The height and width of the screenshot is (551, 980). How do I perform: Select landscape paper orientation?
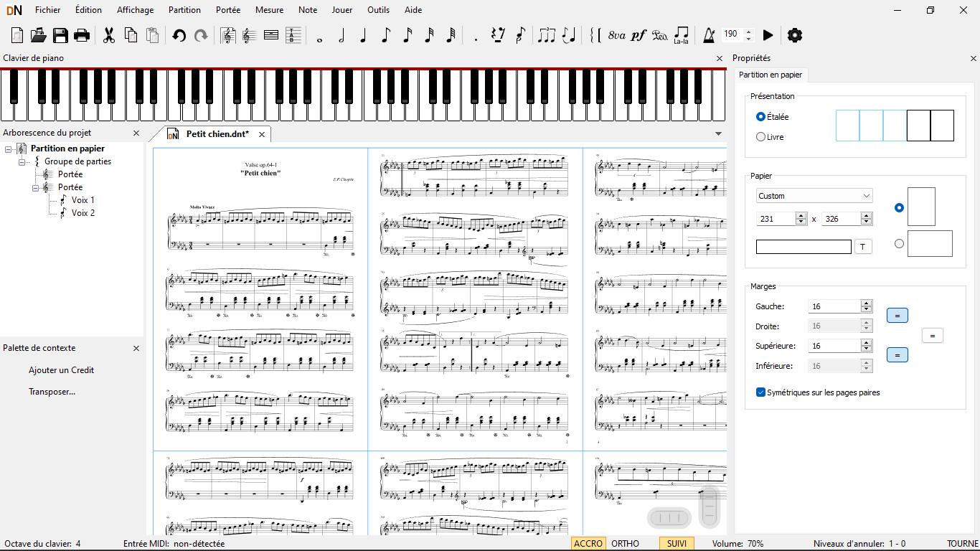coord(900,243)
